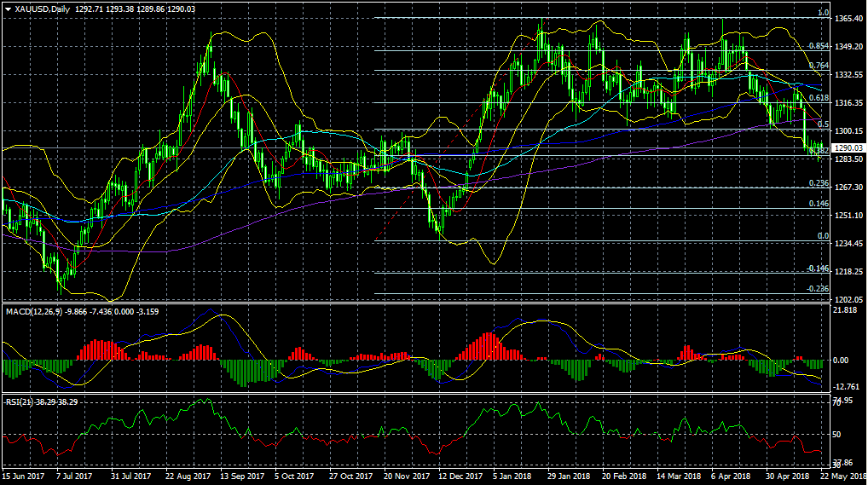This screenshot has height=485, width=868.
Task: Click the current price tag 1290.03
Action: [850, 148]
